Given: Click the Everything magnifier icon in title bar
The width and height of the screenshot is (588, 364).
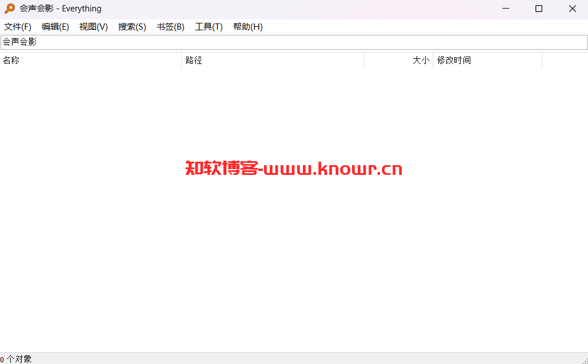Looking at the screenshot, I should point(9,9).
